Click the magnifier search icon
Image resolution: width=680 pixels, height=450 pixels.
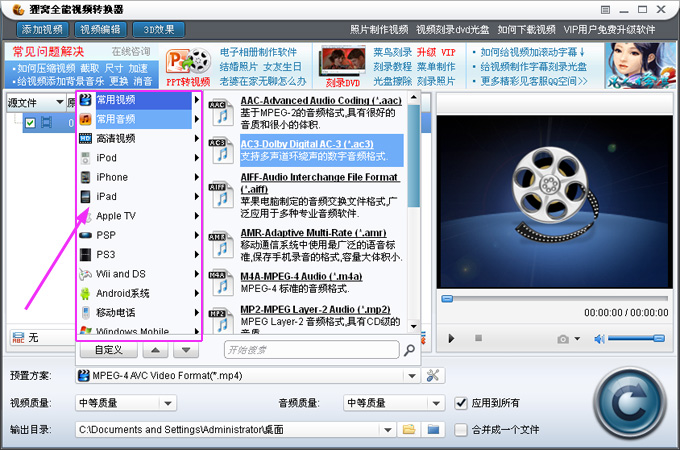pyautogui.click(x=409, y=350)
